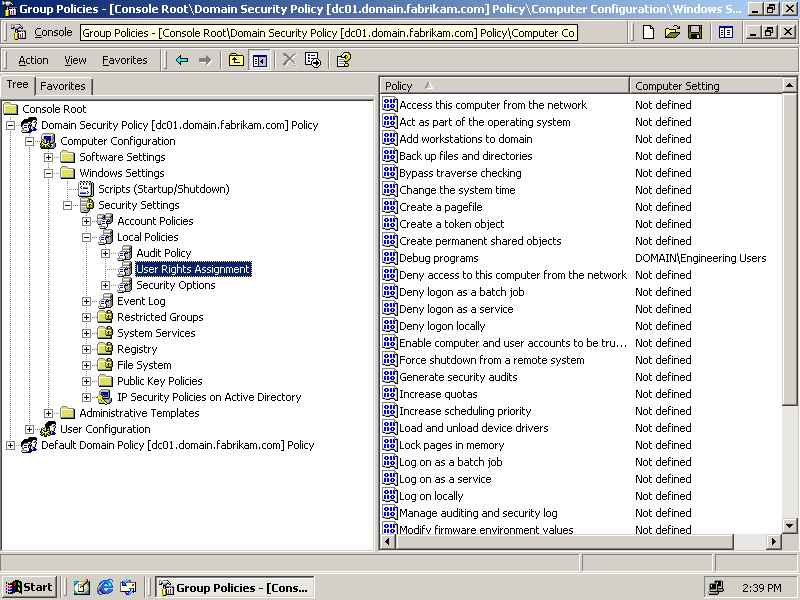The width and height of the screenshot is (800, 600).
Task: Click the New console blank page icon
Action: click(649, 33)
